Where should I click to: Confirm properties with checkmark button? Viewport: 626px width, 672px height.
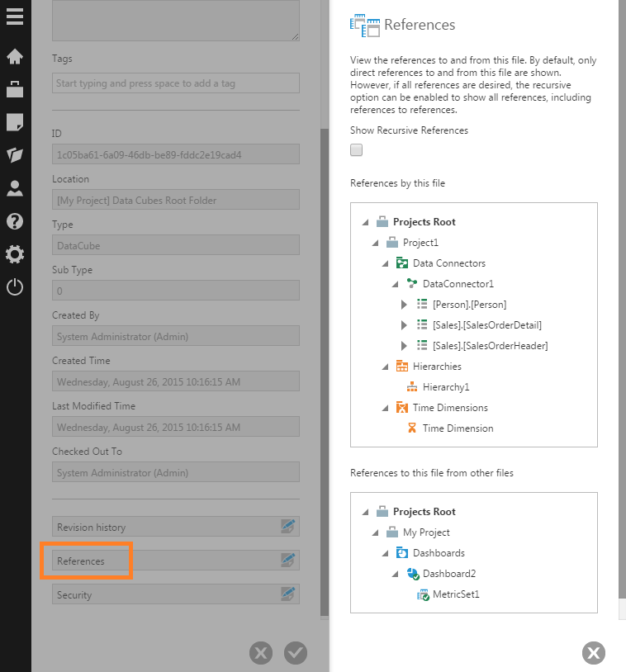[296, 653]
